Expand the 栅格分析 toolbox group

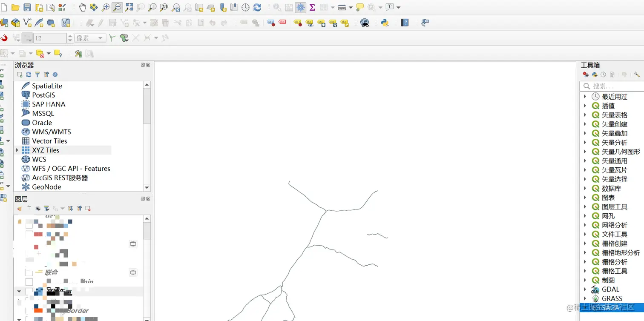coord(585,262)
